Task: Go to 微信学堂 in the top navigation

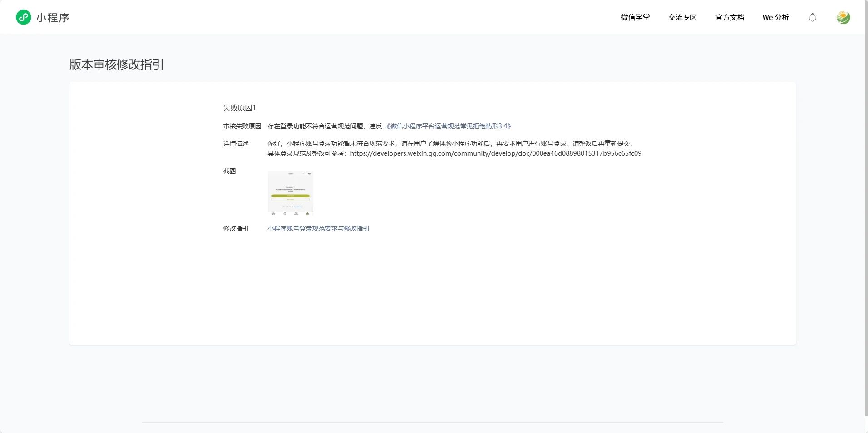Action: point(635,17)
